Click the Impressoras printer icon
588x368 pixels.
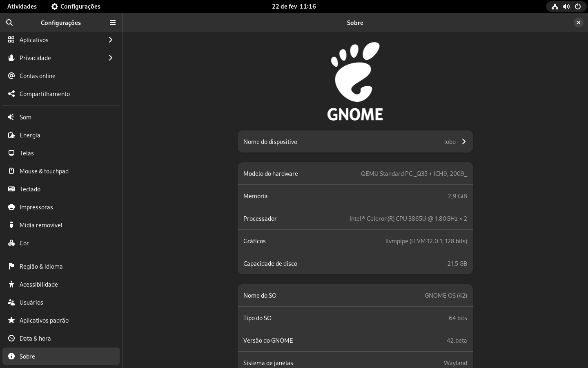(11, 207)
